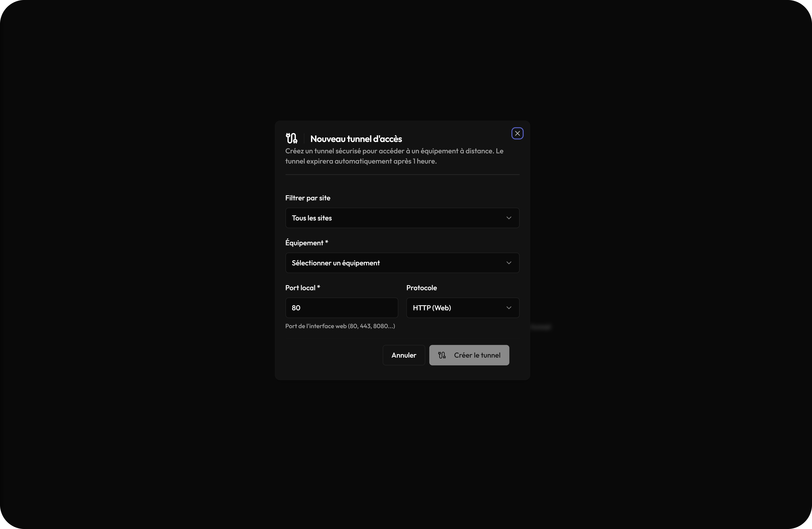Close the Nouveau tunnel d'accès dialog
Screen dimensions: 812x529
517,133
